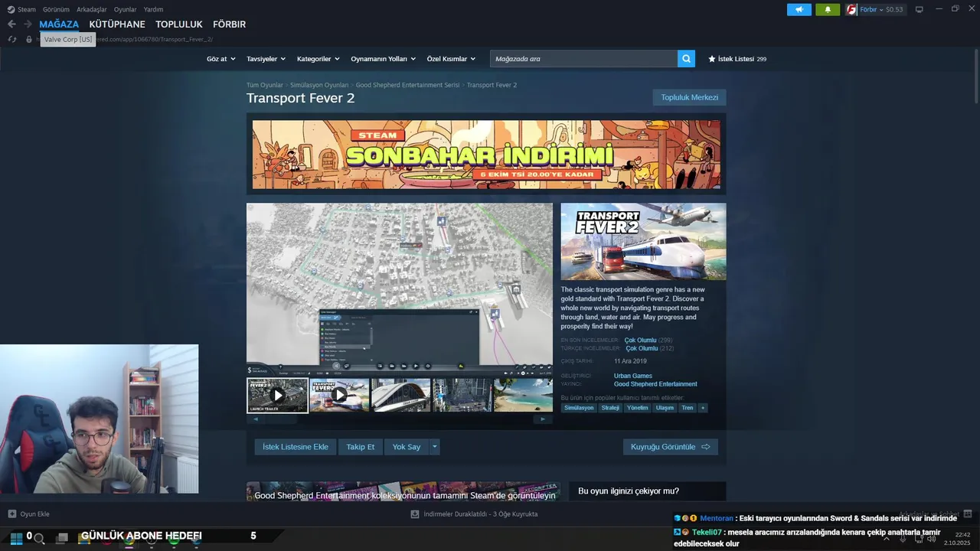Open the FÖRBİR profile tab

(x=229, y=24)
